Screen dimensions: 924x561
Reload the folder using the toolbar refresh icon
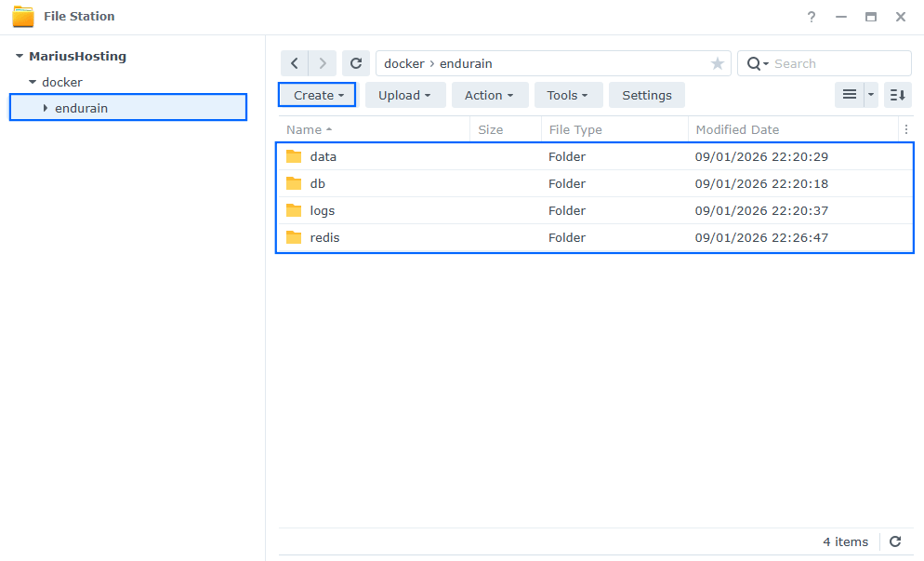point(356,63)
